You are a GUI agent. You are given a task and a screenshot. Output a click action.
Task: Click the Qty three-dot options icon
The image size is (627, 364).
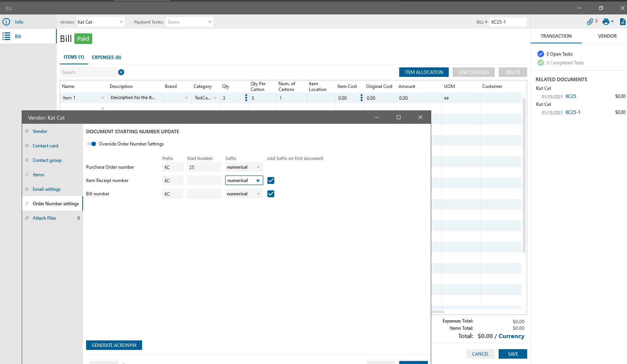point(246,98)
